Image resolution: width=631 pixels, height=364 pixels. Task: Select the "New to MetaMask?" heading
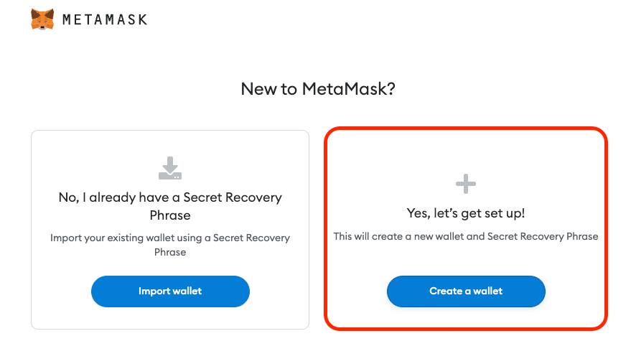(318, 89)
